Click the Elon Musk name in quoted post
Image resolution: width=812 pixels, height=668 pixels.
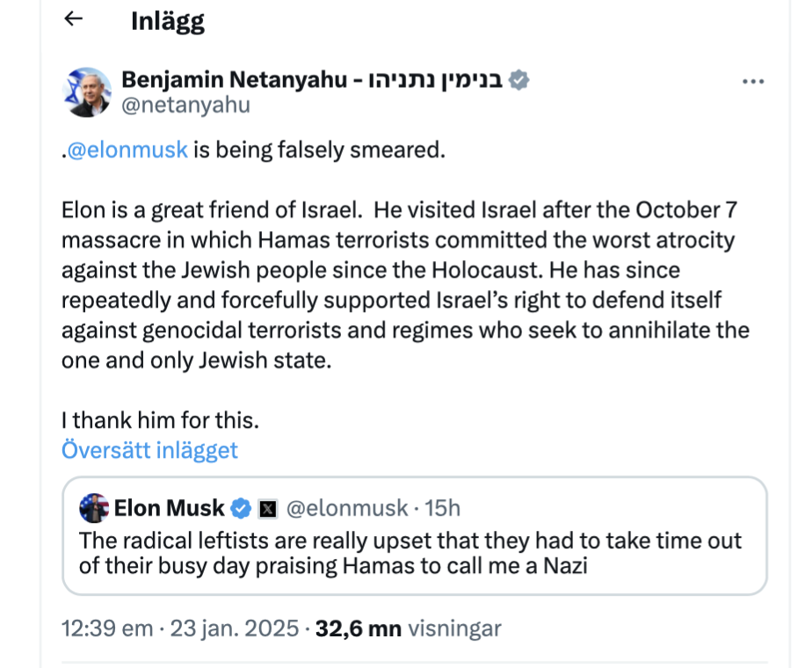pos(170,508)
